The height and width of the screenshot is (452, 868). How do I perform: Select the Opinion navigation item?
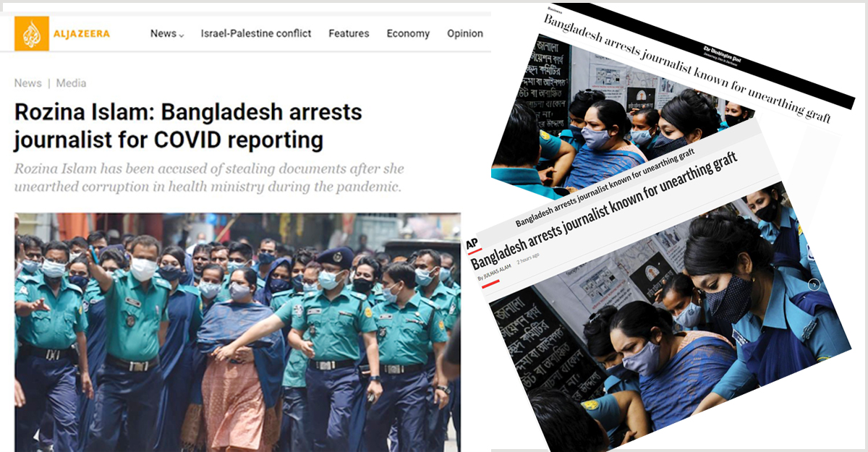(465, 33)
